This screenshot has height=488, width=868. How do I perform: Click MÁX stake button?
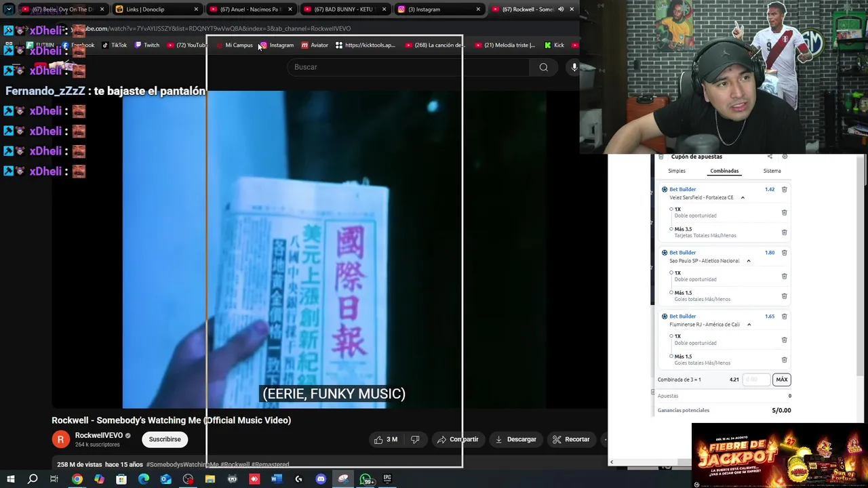(781, 380)
